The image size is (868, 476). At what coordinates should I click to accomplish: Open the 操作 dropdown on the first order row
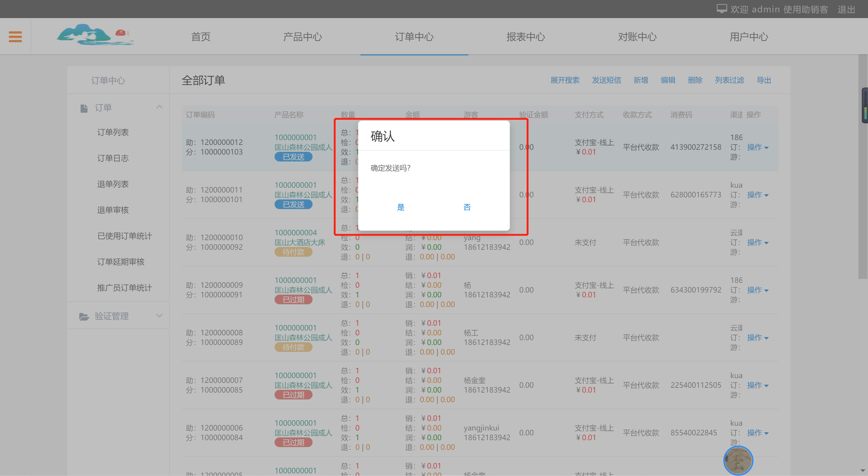(x=757, y=147)
